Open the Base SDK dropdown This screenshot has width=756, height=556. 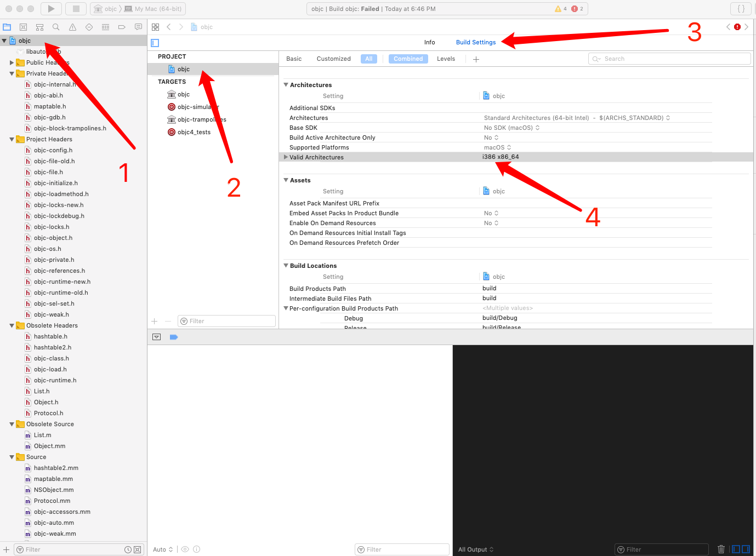pos(511,128)
